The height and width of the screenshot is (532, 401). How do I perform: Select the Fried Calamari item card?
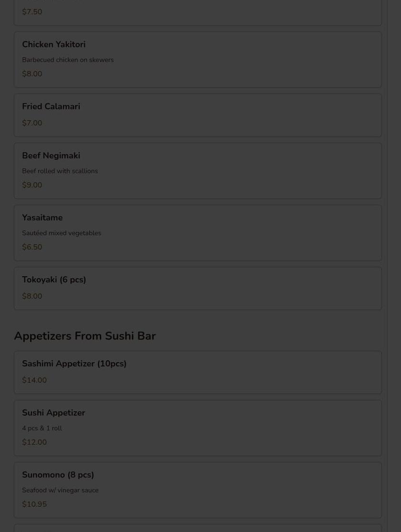coord(198,115)
